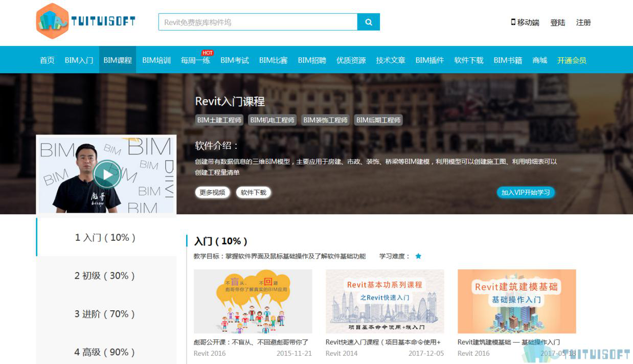Screen dimensions: 633x364
Task: Open the 注册 register link
Action: (x=583, y=22)
